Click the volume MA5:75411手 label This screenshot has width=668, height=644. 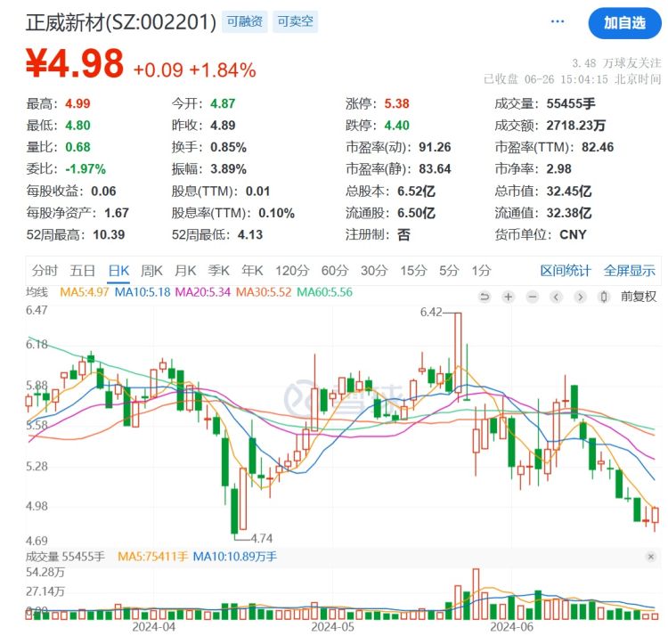[152, 556]
